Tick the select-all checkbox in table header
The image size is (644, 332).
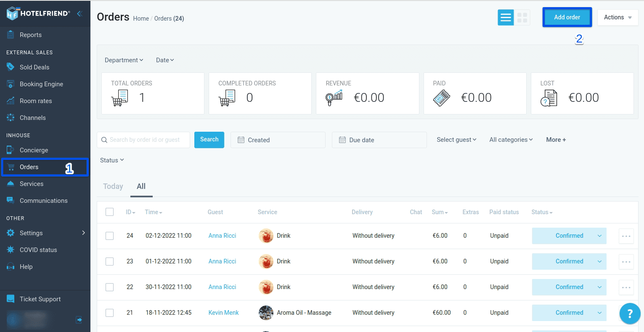point(110,212)
